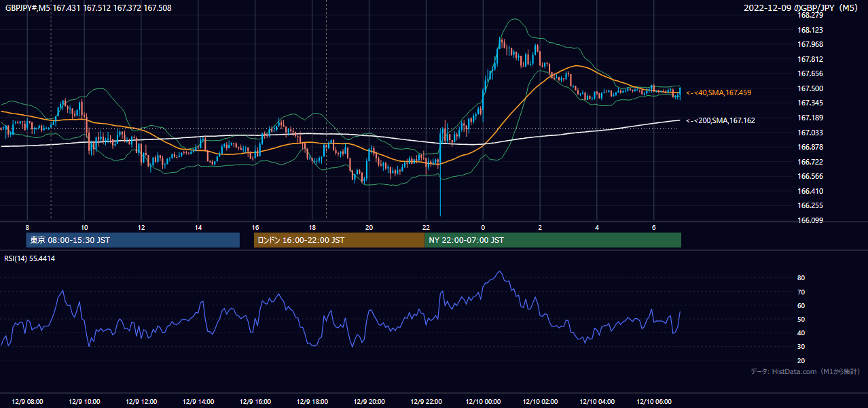Click the 12/10 04:00 date label
This screenshot has width=868, height=408.
click(x=597, y=402)
